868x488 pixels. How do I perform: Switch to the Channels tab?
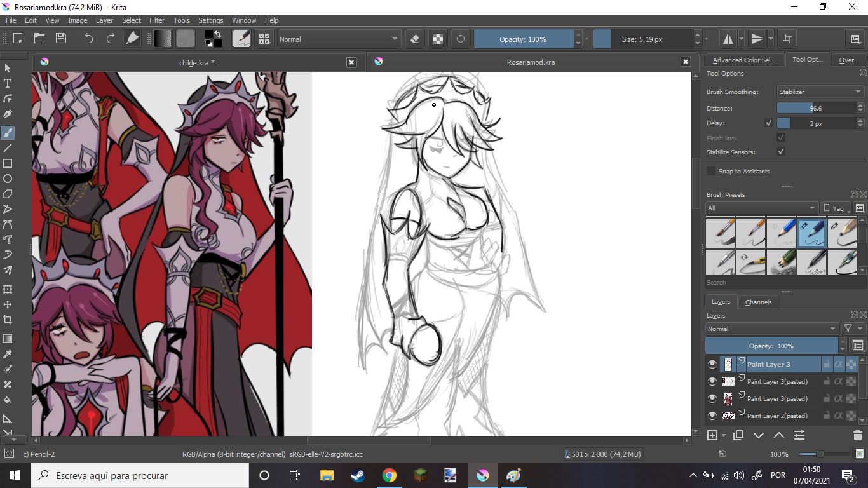(758, 302)
